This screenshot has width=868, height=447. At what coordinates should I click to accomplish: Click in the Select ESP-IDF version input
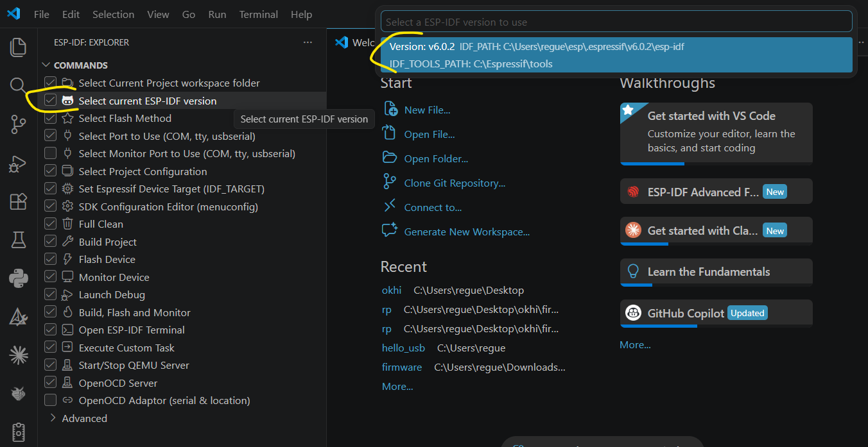[x=616, y=22]
